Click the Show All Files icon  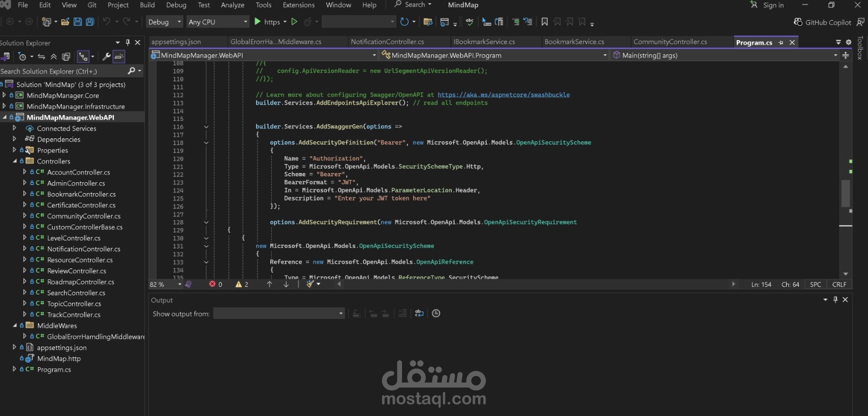[66, 56]
